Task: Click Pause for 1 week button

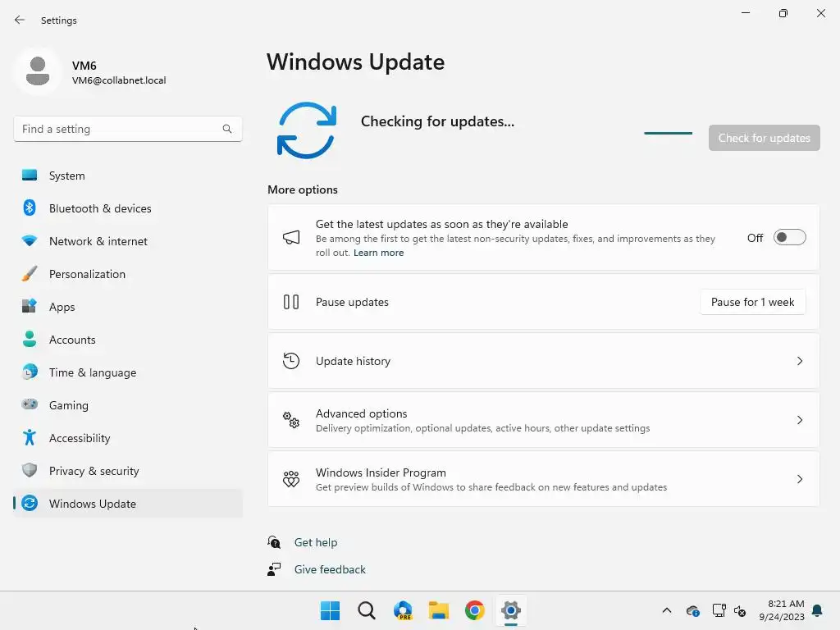Action: pos(752,302)
